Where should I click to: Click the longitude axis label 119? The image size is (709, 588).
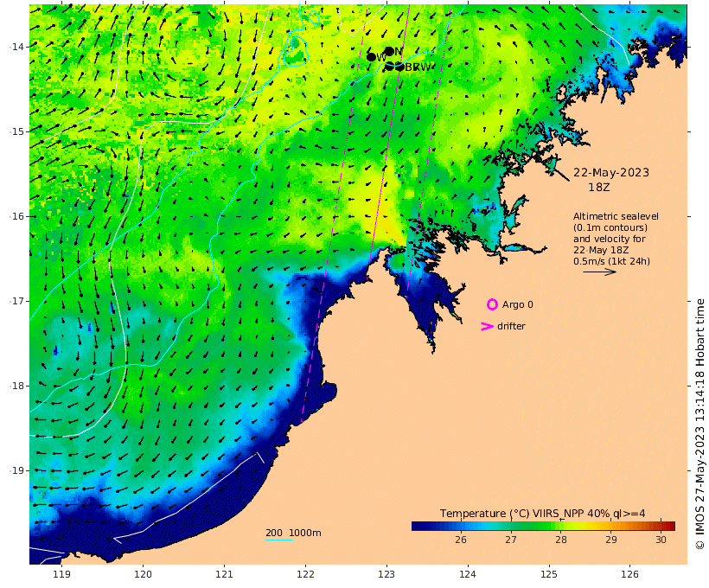61,574
